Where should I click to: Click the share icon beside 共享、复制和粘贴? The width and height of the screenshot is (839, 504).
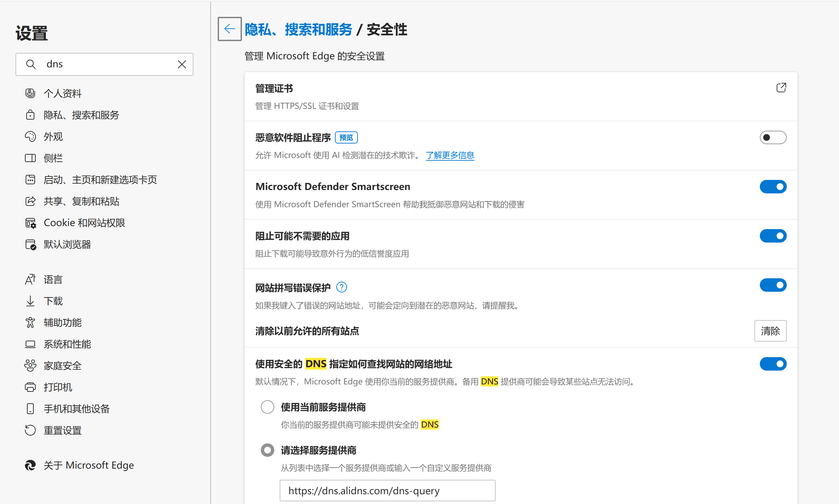pyautogui.click(x=30, y=201)
